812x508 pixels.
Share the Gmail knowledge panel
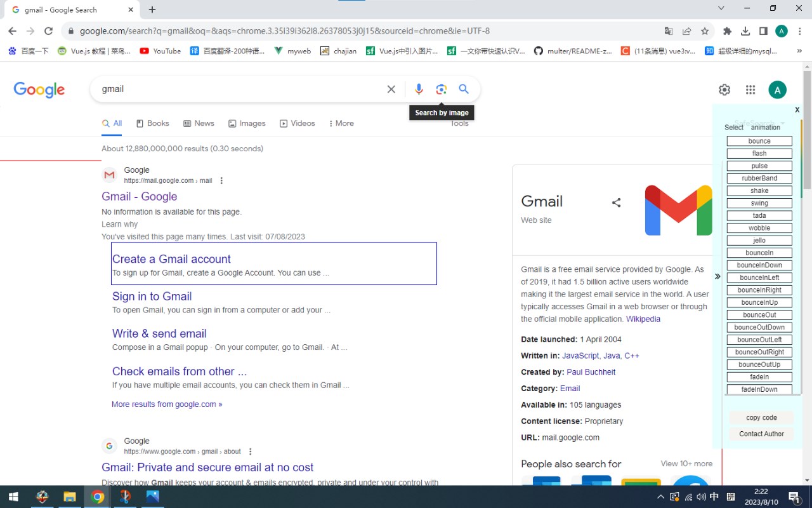coord(616,203)
